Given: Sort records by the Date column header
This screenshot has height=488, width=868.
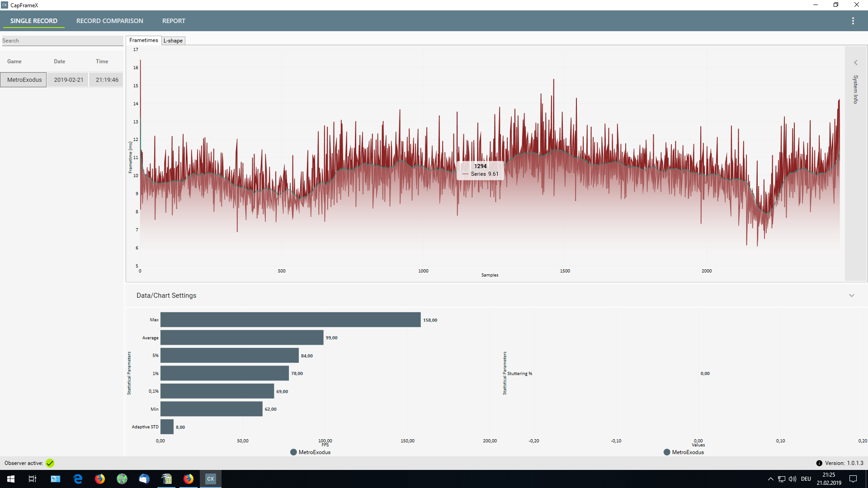Looking at the screenshot, I should click(59, 61).
